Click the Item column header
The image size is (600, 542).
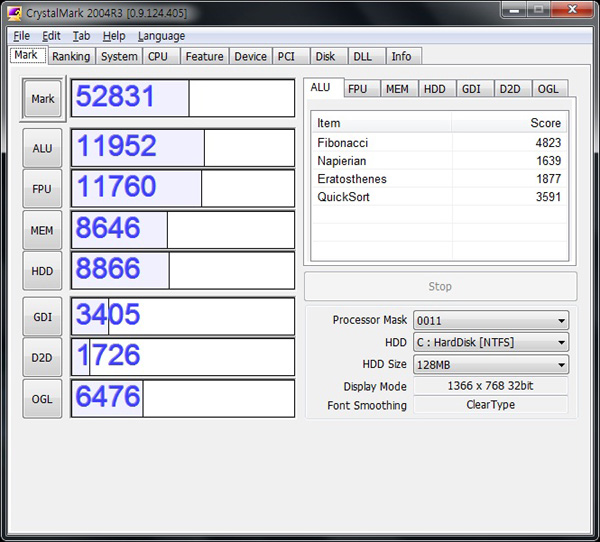[x=382, y=123]
